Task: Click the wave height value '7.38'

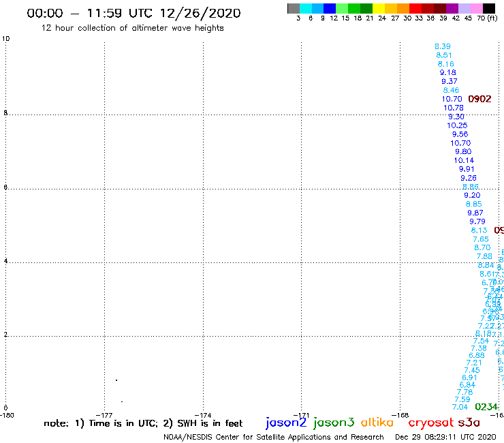Action: coord(479,348)
